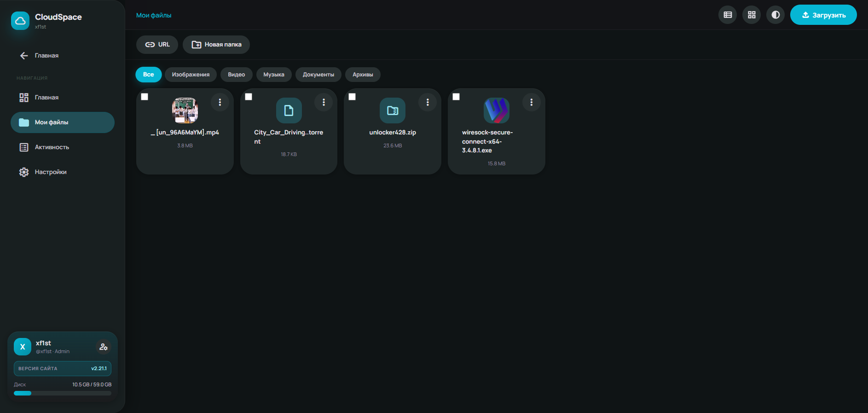Viewport: 868px width, 413px height.
Task: Open the Активность section
Action: pos(63,147)
